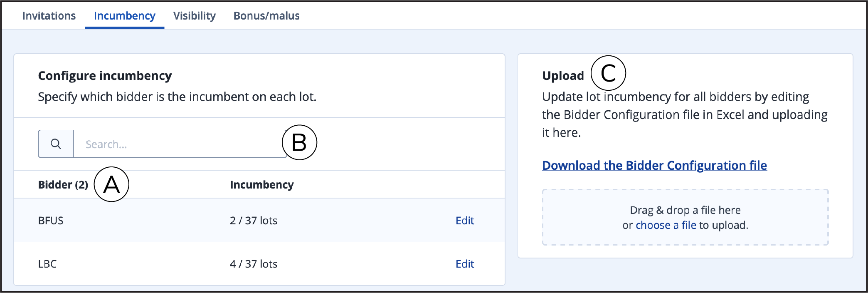Click the circled A annotation marker

click(111, 184)
